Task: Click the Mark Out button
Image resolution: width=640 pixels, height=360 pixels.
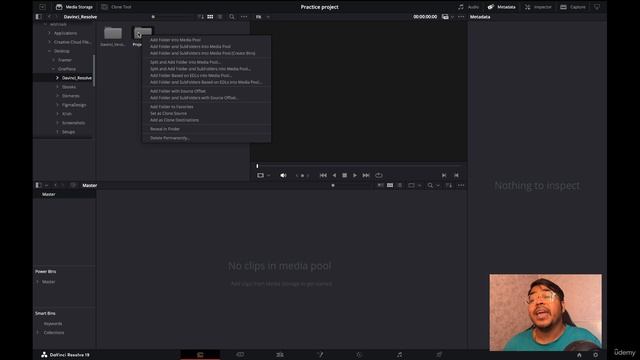Action: click(x=456, y=175)
